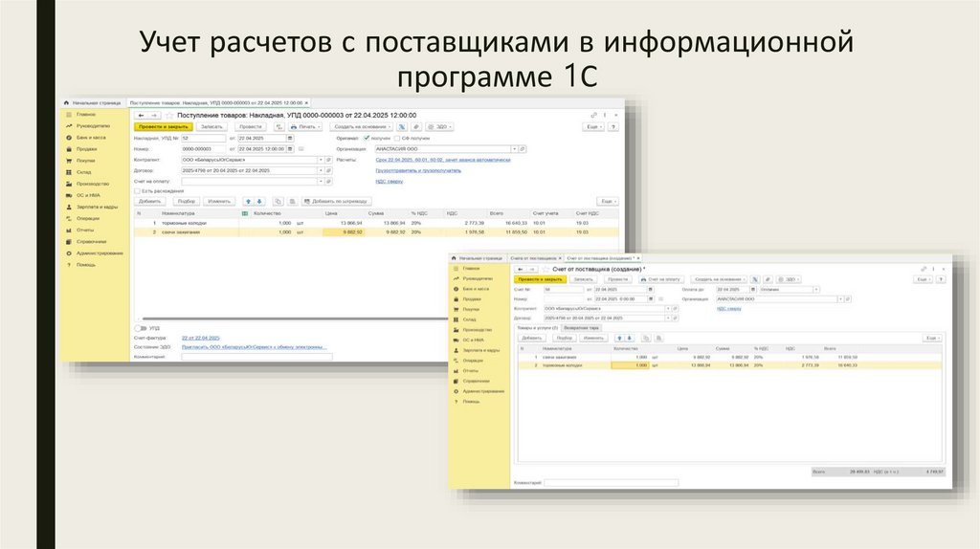Click Накладная УПД № input field

(203, 138)
